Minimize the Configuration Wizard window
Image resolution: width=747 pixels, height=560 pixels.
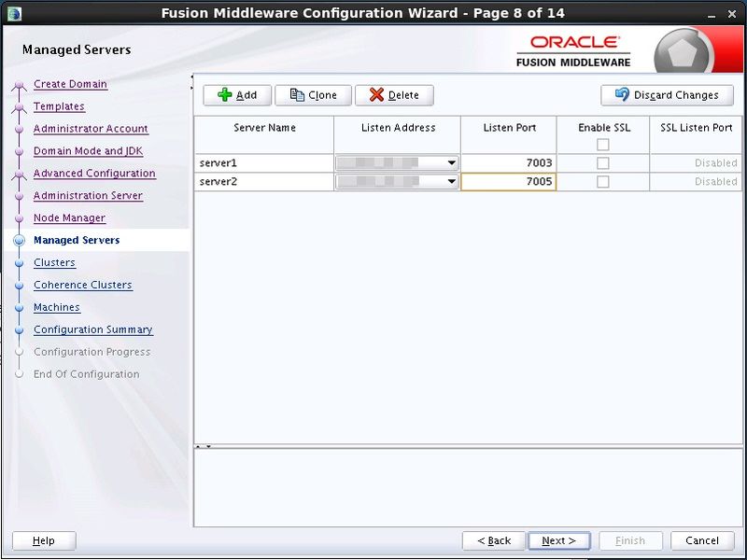(712, 14)
